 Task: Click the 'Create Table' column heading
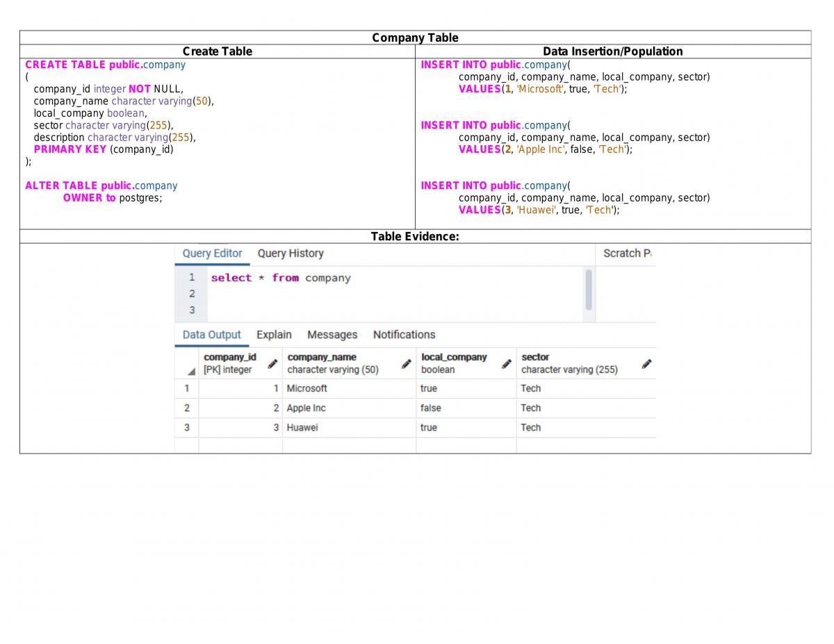(217, 51)
